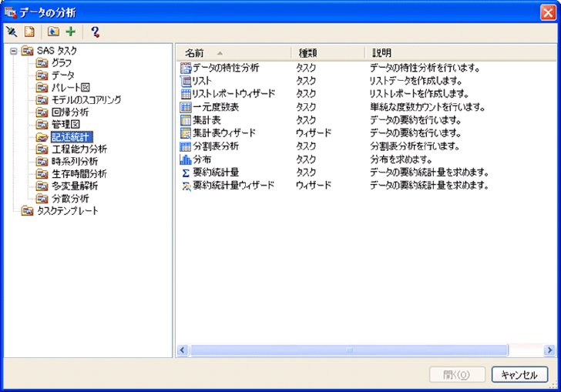Click the open 記述統計 folder icon
Viewport: 561px width, 392px height.
click(42, 137)
